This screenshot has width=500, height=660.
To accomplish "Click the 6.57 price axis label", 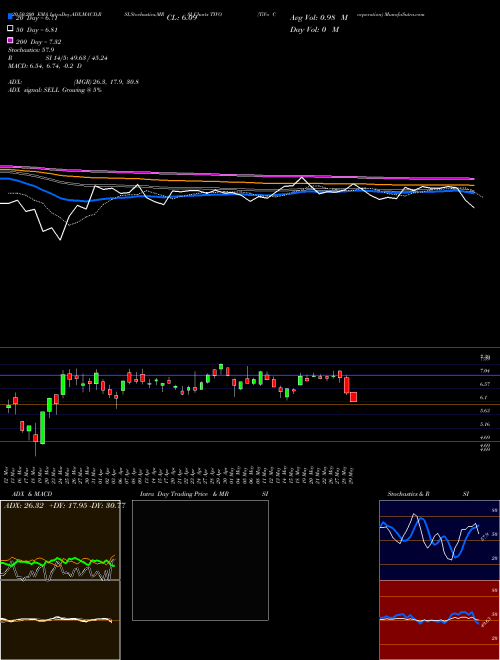I will (485, 384).
